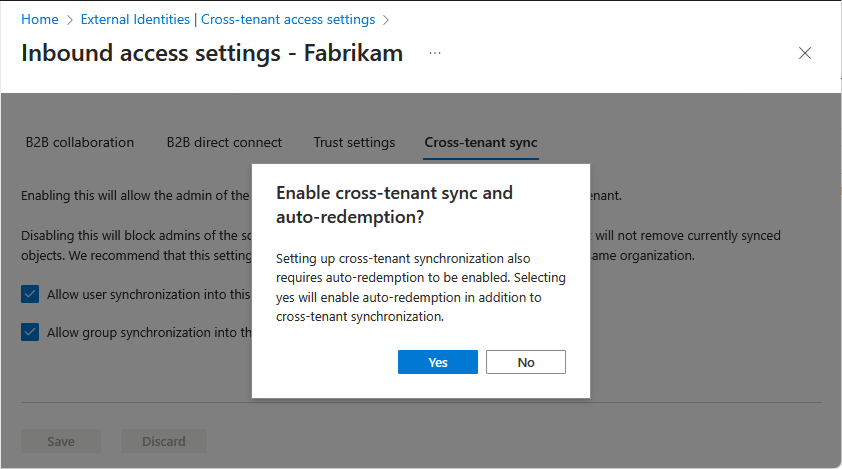
Task: Click the Enable cross-tenant sync dialog heading
Action: 394,205
